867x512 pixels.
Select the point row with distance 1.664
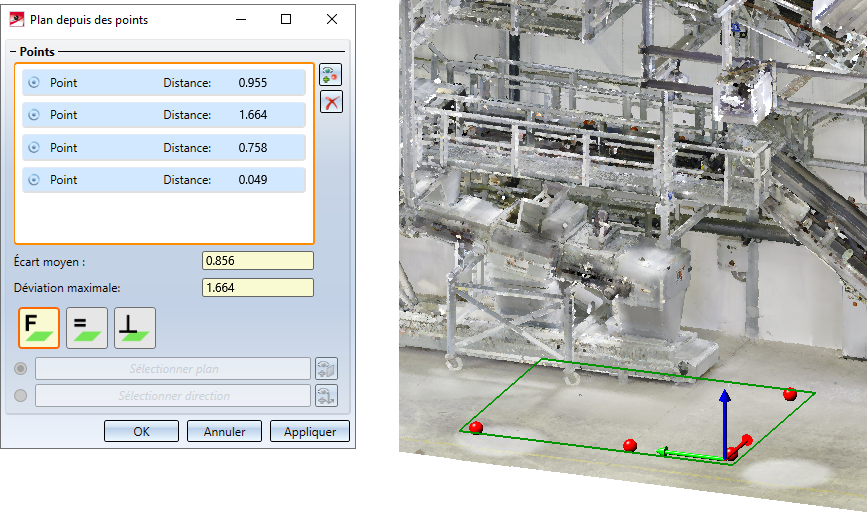tap(163, 115)
